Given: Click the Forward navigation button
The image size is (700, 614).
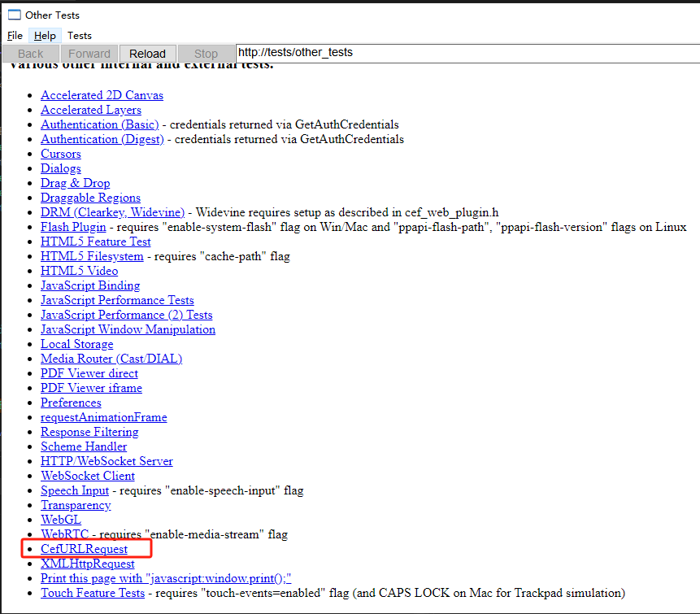Looking at the screenshot, I should (89, 53).
